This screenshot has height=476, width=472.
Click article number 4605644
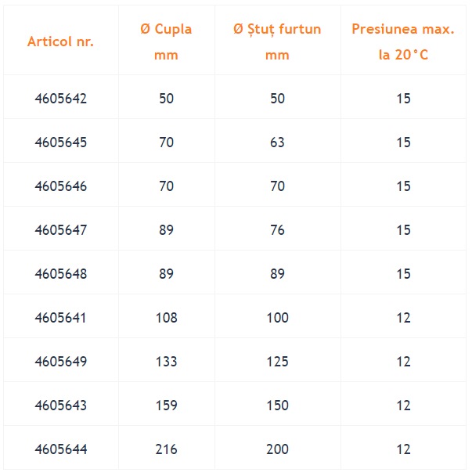click(61, 449)
